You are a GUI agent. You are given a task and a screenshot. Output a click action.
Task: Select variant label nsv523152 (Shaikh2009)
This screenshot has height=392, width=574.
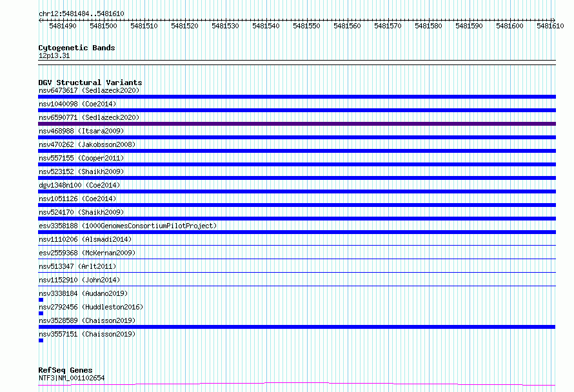(x=81, y=171)
